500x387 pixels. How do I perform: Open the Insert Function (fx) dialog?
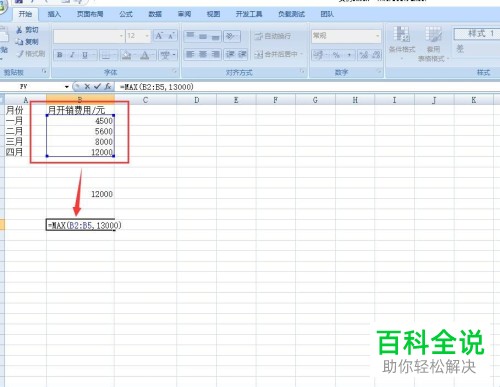pos(107,87)
